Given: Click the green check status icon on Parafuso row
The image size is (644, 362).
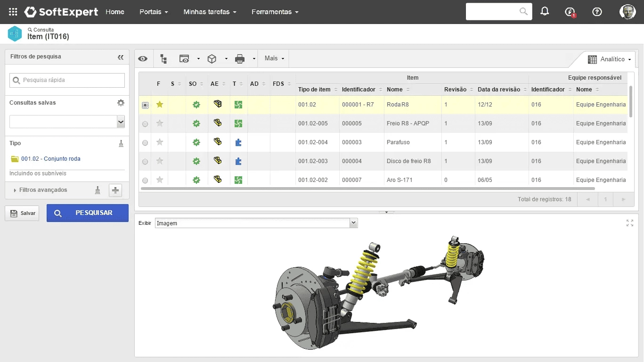Looking at the screenshot, I should point(196,142).
